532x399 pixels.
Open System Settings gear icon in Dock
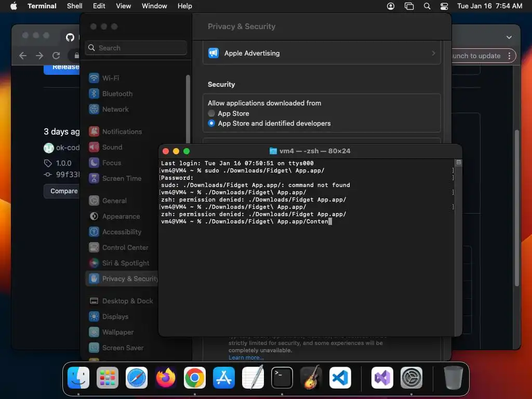click(411, 377)
